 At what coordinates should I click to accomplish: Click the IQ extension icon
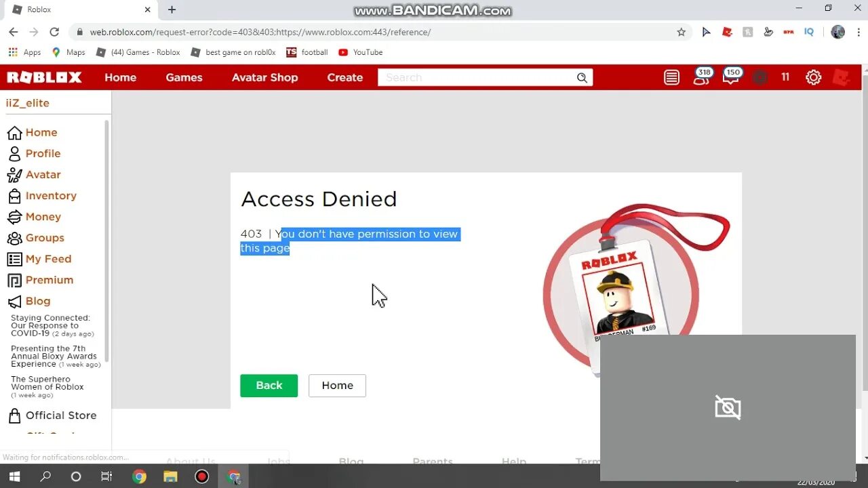coord(809,32)
